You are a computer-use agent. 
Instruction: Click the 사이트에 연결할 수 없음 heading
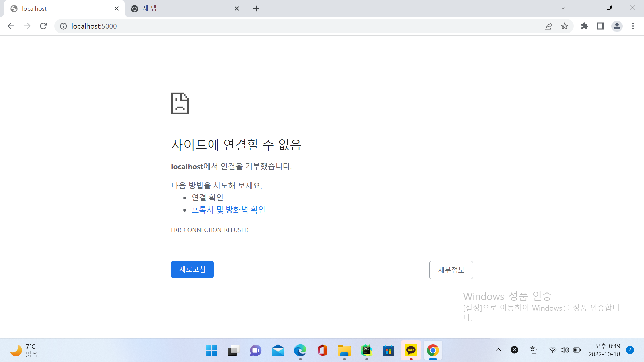pyautogui.click(x=236, y=145)
